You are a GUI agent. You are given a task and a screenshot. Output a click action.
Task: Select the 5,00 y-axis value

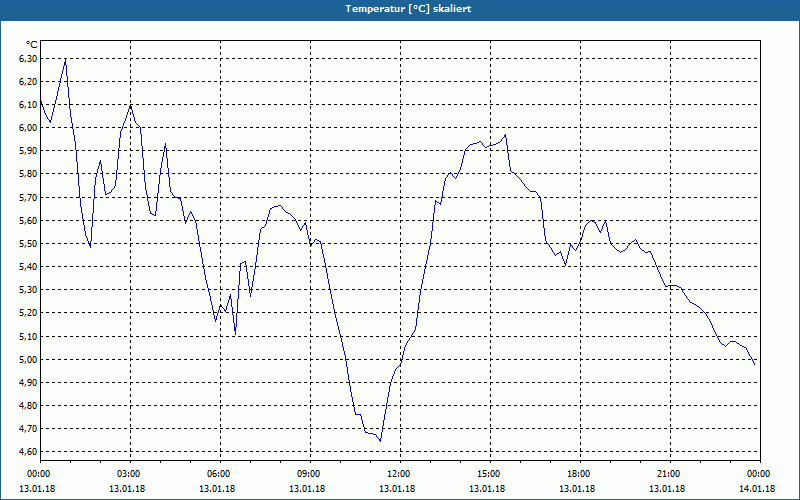click(x=27, y=360)
